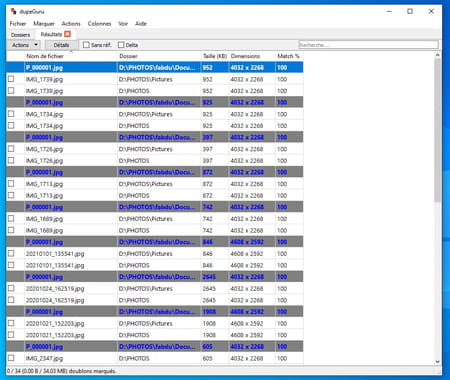Sort by Dimensions column header
The image size is (450, 380).
tap(252, 56)
